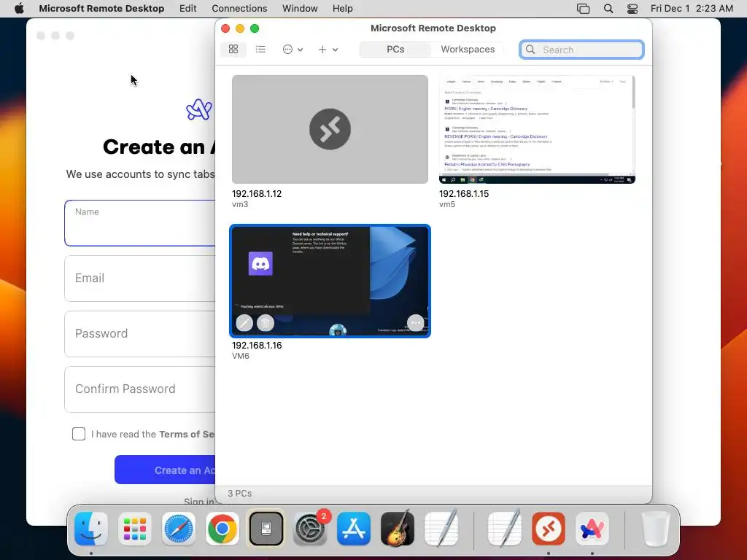Click the Create an Account button

tap(165, 470)
